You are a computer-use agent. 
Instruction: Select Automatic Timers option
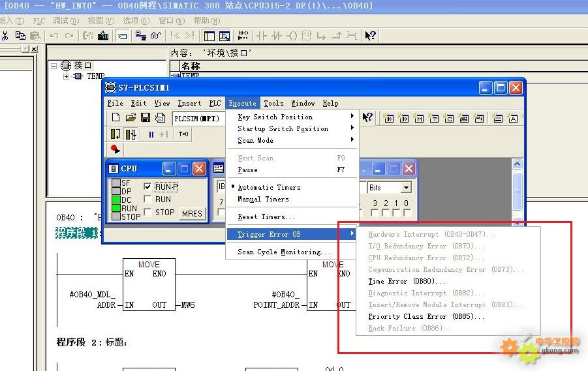coord(269,187)
